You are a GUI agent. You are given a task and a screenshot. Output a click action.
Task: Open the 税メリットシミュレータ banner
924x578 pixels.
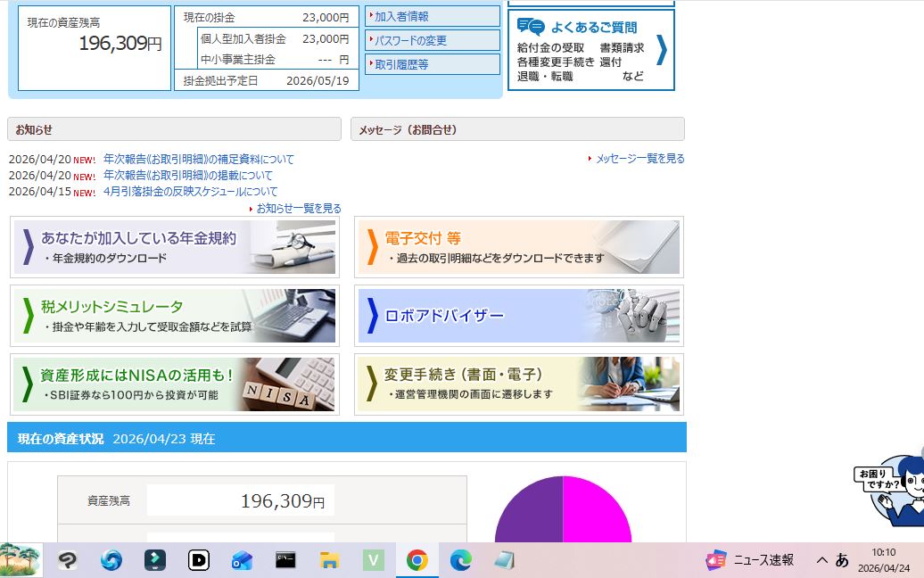[x=175, y=316]
